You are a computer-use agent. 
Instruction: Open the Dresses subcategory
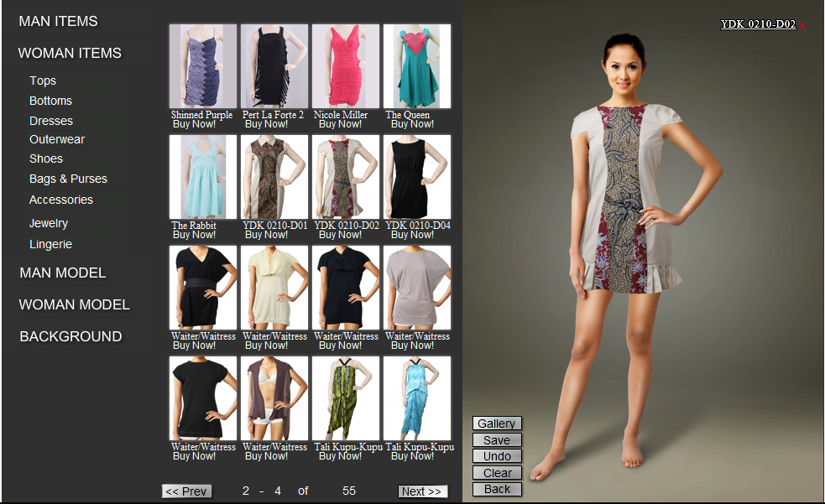point(51,121)
